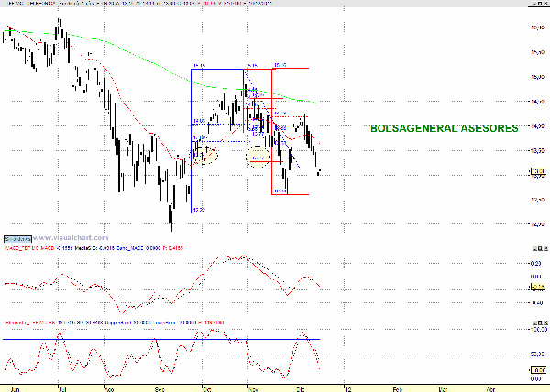Maximize the main price chart pane
The image size is (550, 392).
pos(540,3)
